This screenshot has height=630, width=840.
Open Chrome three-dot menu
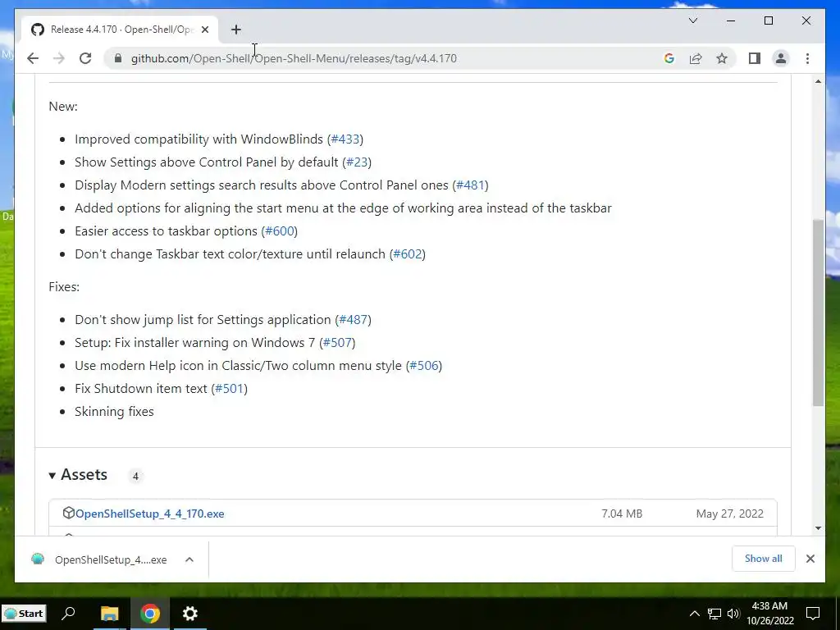(807, 58)
